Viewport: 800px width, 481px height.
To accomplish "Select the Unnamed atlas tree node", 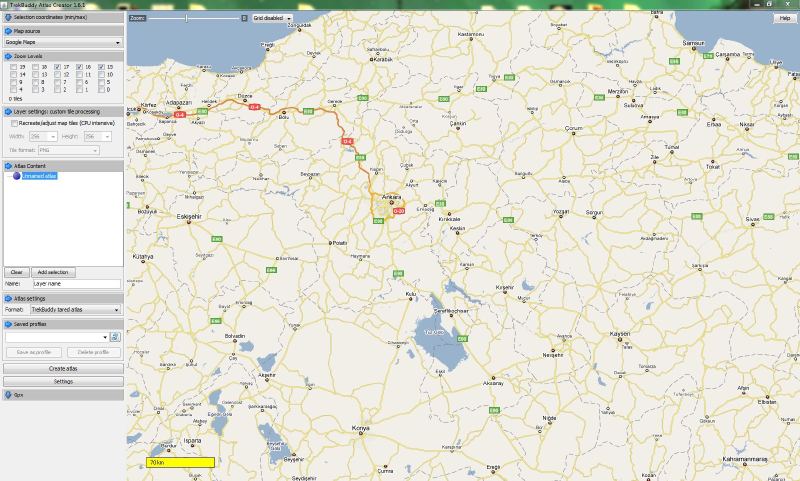I will tap(39, 176).
